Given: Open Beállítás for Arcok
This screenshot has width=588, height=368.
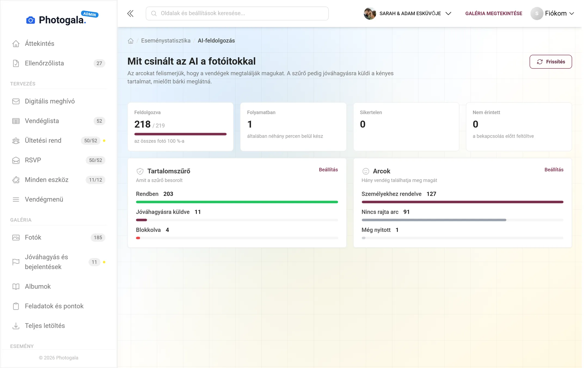Looking at the screenshot, I should [554, 170].
